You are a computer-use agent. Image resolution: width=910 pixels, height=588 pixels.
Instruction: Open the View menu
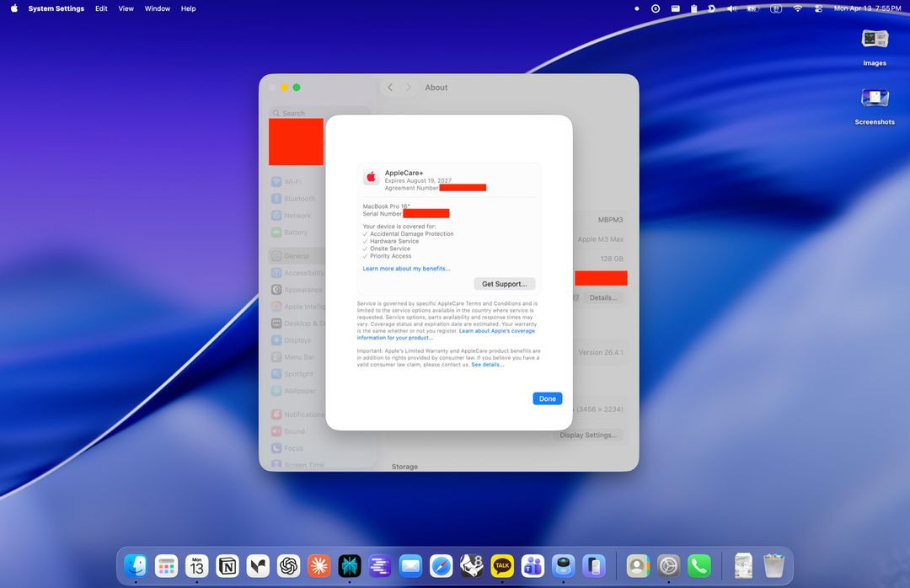click(x=126, y=8)
